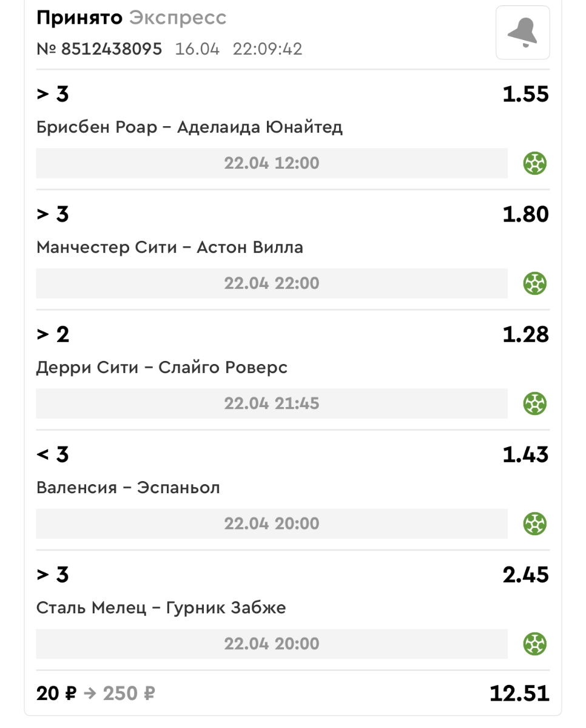
Task: Tap soccer ball icon for Валенсия match
Action: pos(535,524)
